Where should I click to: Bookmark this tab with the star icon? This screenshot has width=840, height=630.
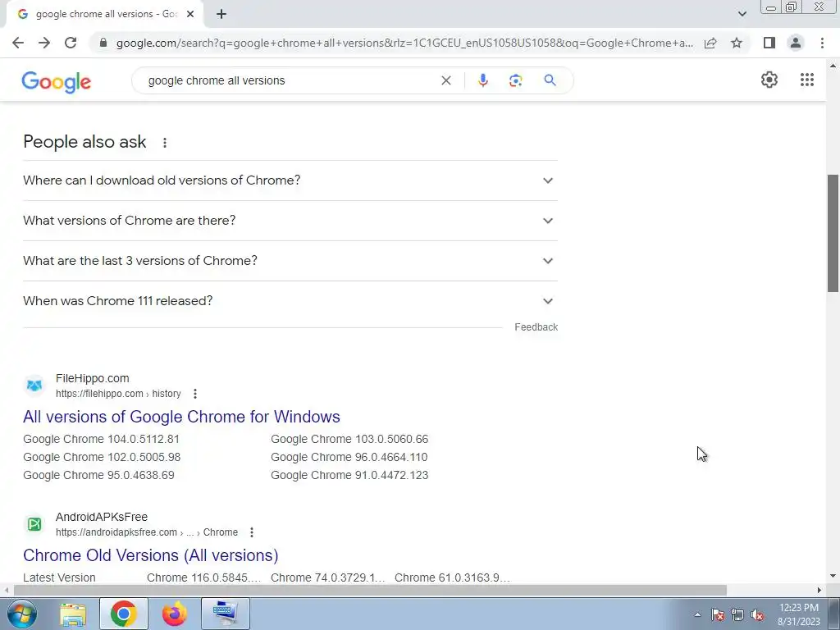point(737,43)
